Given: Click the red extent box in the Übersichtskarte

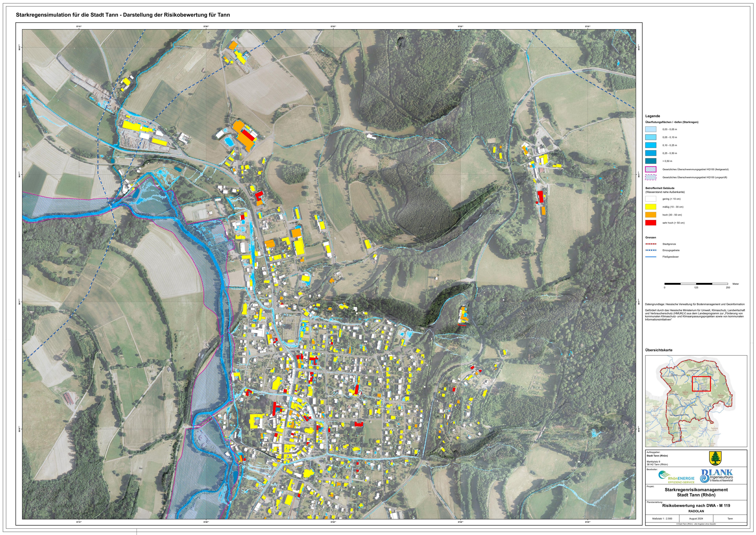Looking at the screenshot, I should (701, 384).
